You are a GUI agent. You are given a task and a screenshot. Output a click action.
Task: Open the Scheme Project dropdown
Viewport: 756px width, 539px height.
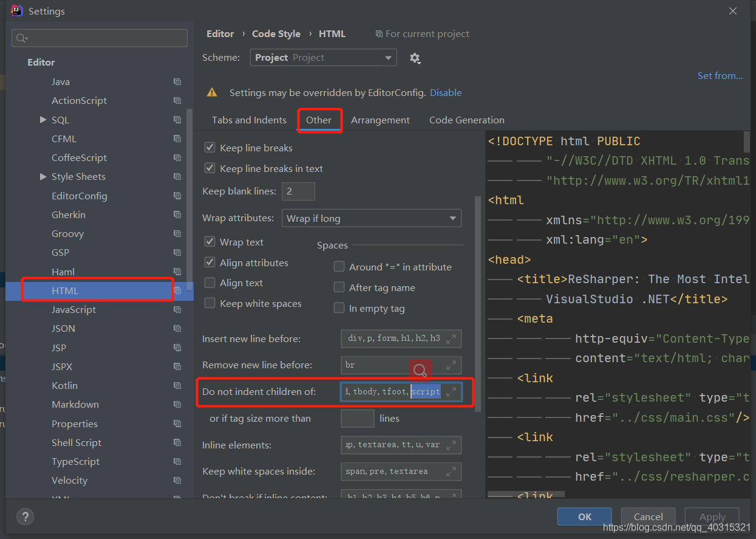323,58
